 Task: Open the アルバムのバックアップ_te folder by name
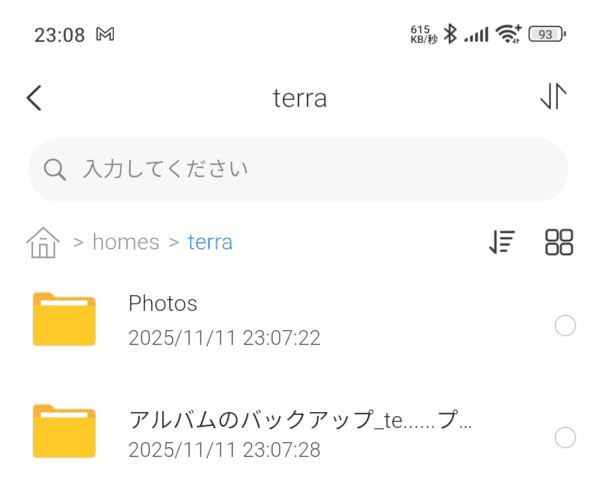pyautogui.click(x=300, y=420)
